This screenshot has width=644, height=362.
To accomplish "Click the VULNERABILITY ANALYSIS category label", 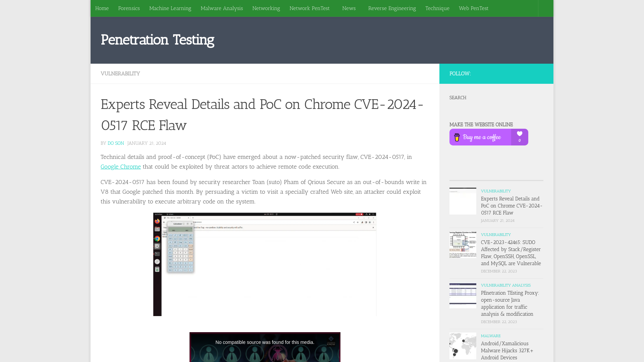I will 505,285.
